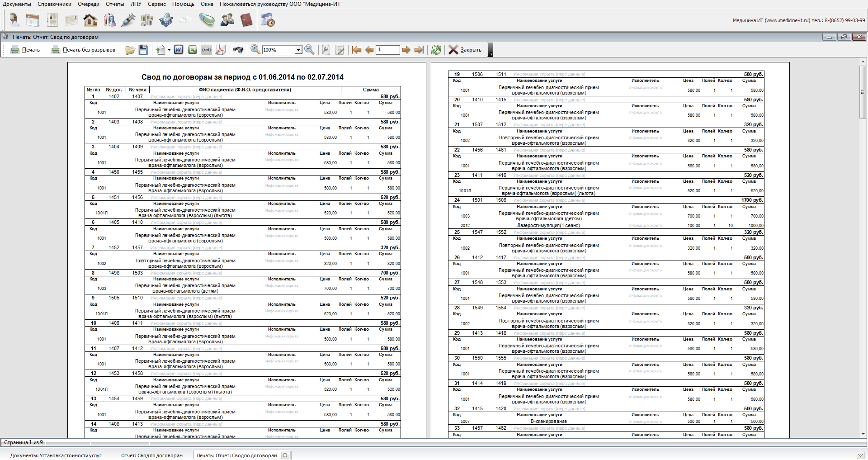Switch to Документы: Установка стоимости услуг tab
Image resolution: width=868 pixels, height=460 pixels.
(56, 455)
